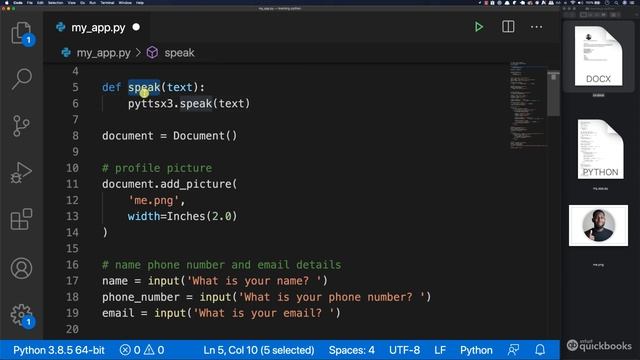This screenshot has width=640, height=360.
Task: Open the Manage gear menu
Action: pos(21,315)
